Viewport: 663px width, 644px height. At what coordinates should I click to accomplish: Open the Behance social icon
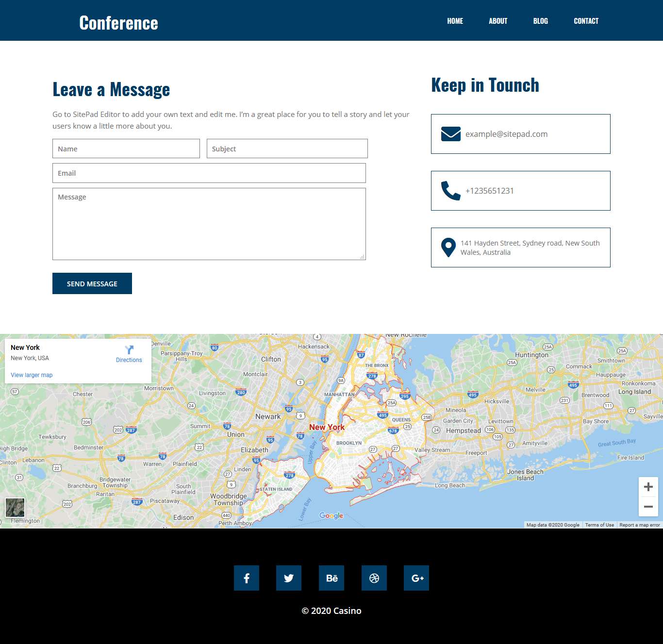click(331, 578)
